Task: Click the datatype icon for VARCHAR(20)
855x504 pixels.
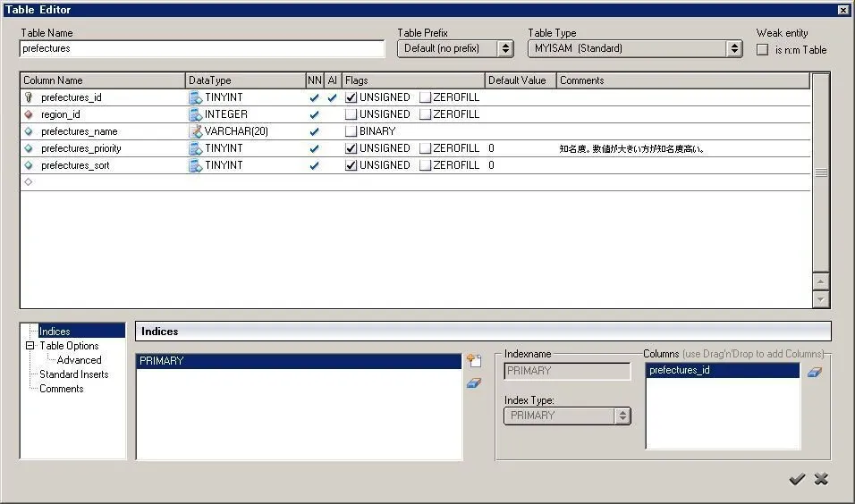Action: 196,131
